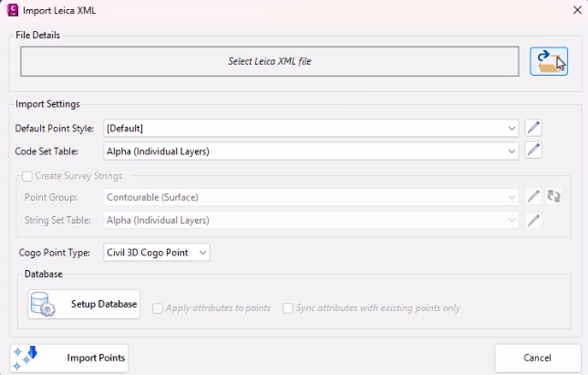Click the pencil icon beside Default Point Style
The image size is (588, 375).
[533, 128]
